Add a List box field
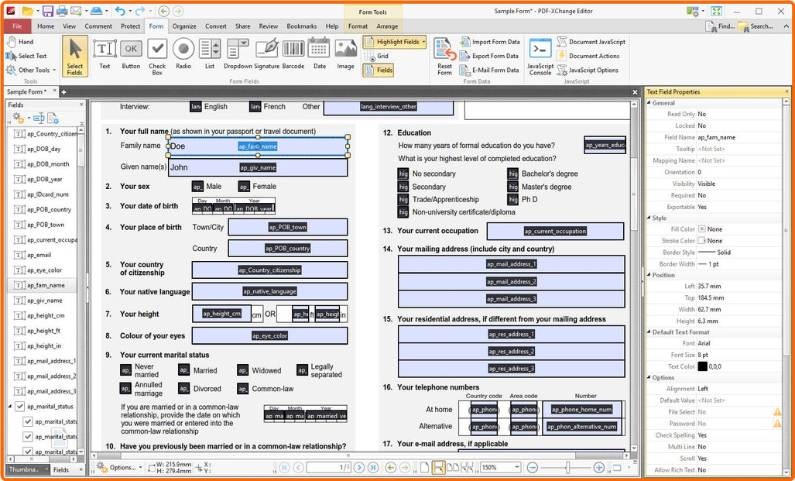Image resolution: width=795 pixels, height=481 pixels. (209, 54)
